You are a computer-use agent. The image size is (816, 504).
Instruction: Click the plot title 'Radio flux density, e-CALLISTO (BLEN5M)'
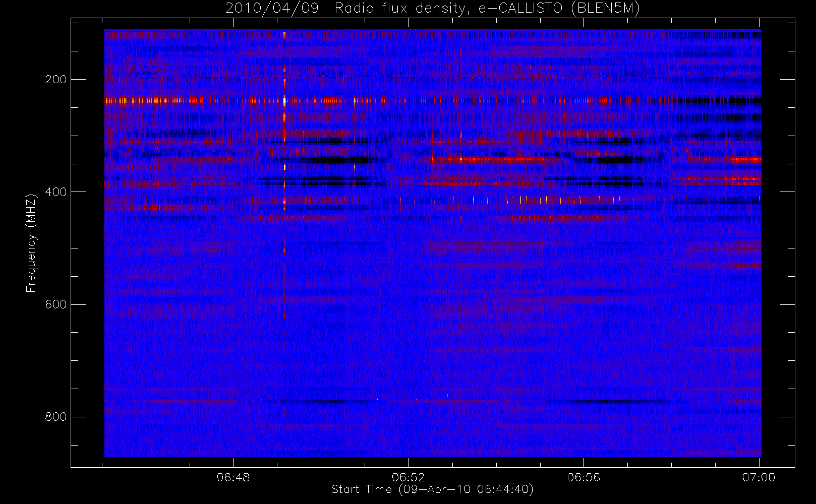(x=488, y=9)
